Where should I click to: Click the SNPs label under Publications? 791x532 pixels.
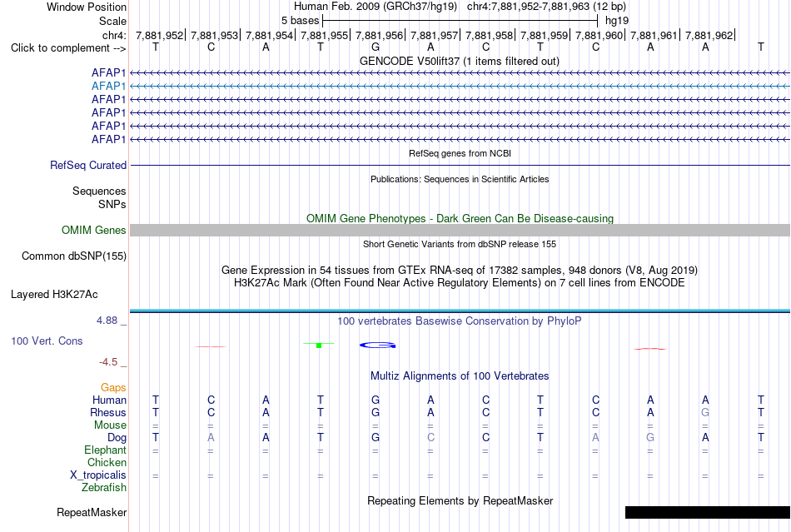[112, 204]
